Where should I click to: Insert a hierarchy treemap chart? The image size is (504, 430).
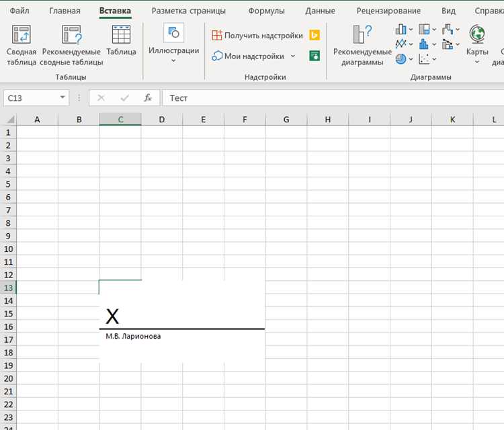click(x=424, y=30)
